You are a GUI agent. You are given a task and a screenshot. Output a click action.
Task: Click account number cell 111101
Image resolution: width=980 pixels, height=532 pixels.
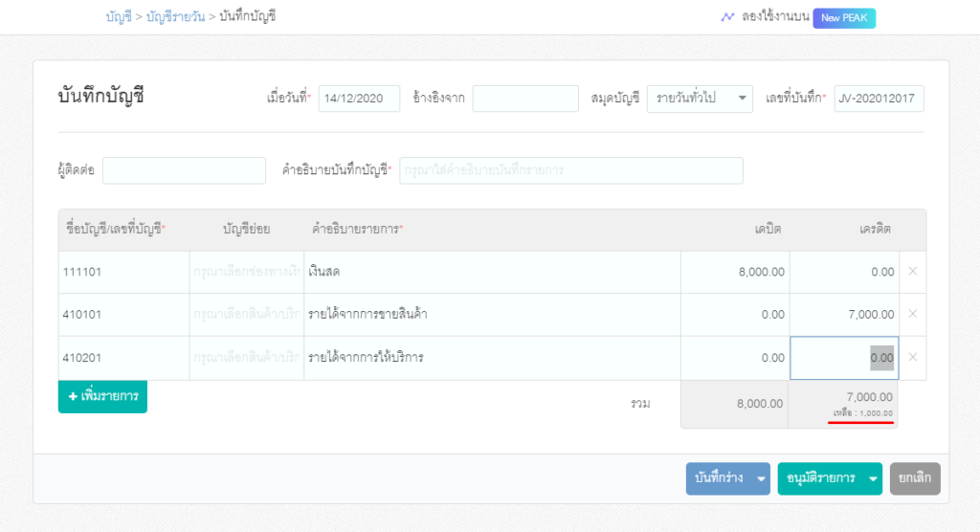click(123, 272)
